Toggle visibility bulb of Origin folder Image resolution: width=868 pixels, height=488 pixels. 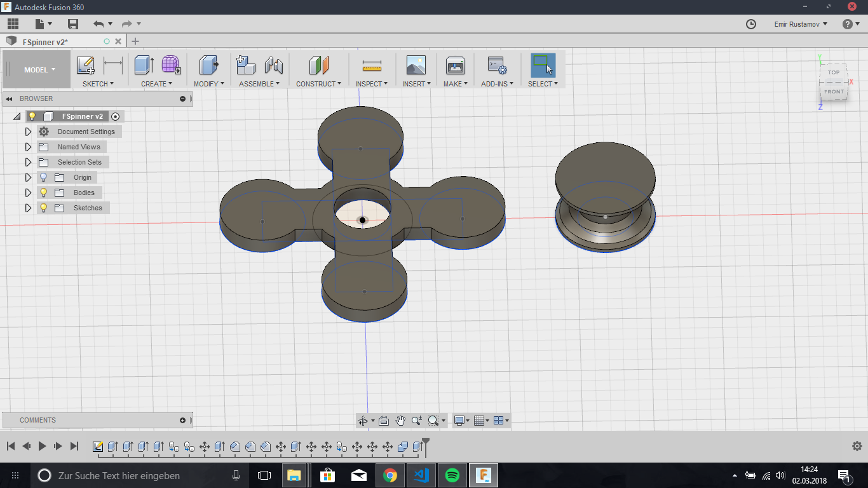44,177
